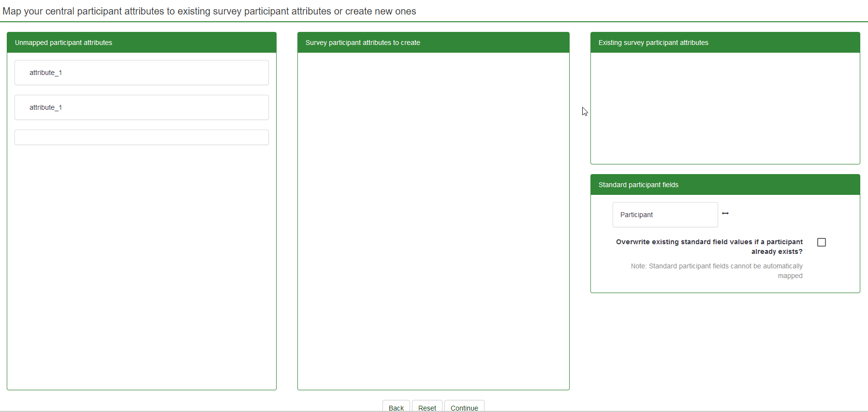
Task: Select the second attribute_1 item
Action: tap(141, 107)
